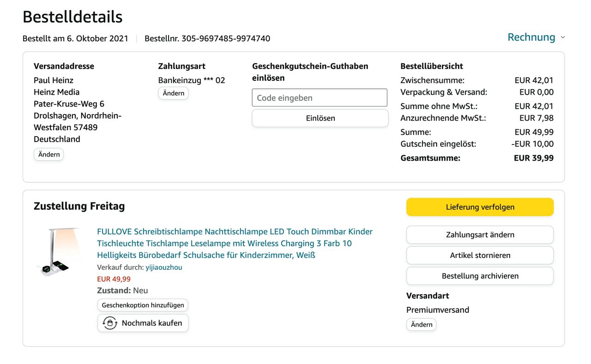Viewport: 591px width, 364px height.
Task: Click the Gesamtsumme EUR 39,99 amount
Action: [533, 158]
